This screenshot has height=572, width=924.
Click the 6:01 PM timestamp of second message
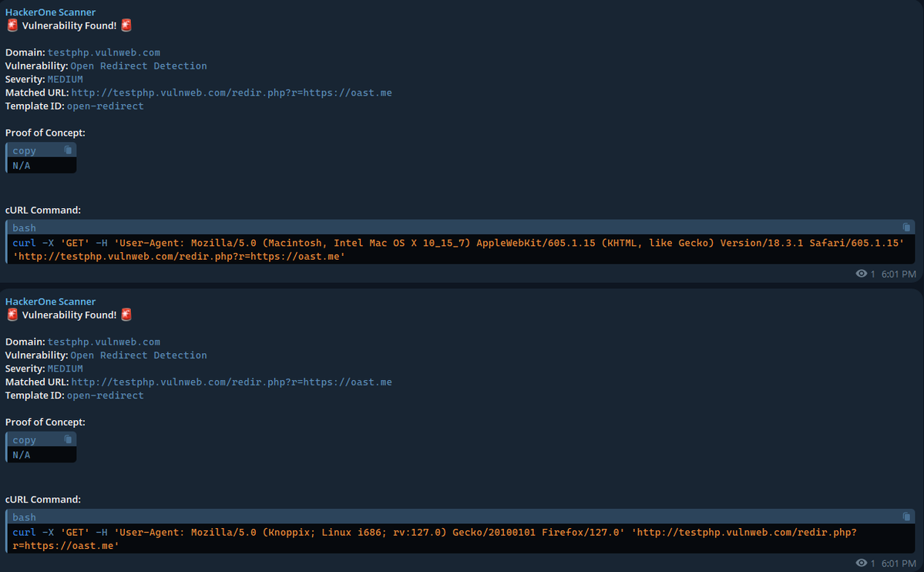[x=899, y=564]
